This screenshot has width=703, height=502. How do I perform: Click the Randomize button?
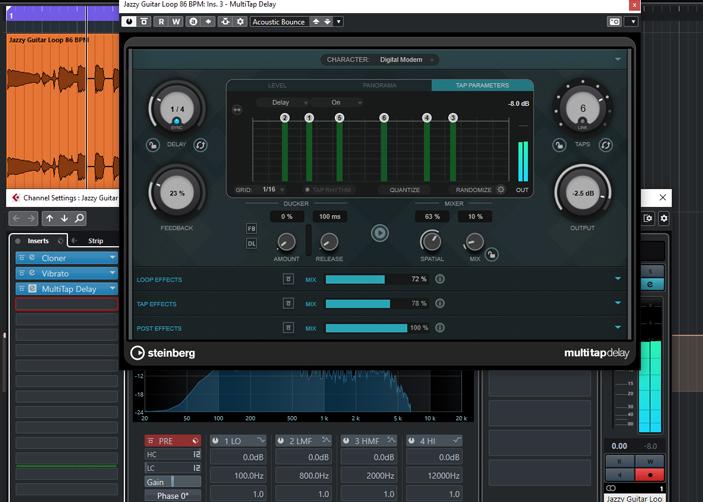(x=473, y=189)
